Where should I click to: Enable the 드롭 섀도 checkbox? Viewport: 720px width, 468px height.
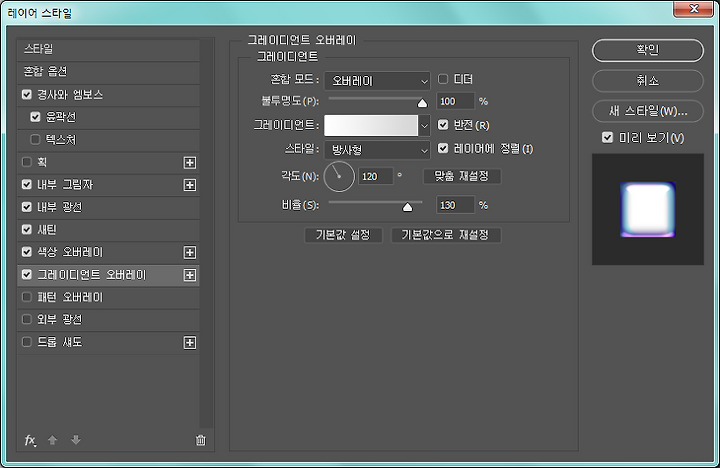pos(27,342)
